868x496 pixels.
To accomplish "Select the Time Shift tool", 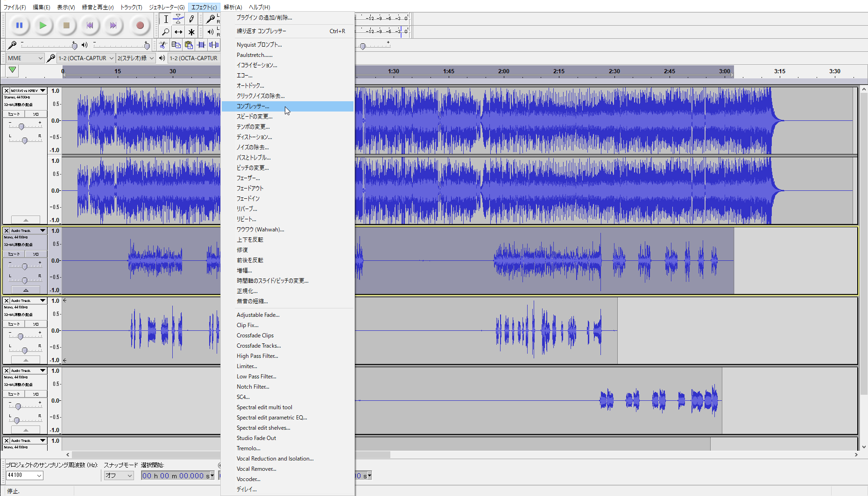I will point(178,32).
